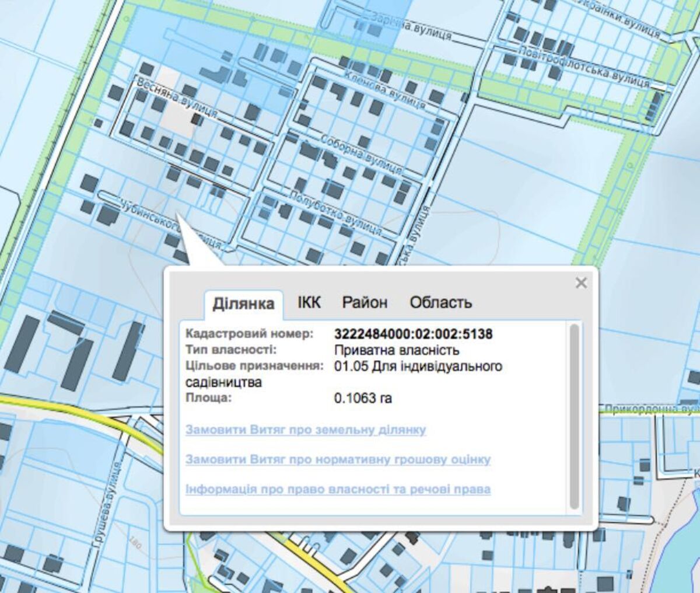
Task: Click the Полуботко вулиця map label
Action: tap(336, 213)
